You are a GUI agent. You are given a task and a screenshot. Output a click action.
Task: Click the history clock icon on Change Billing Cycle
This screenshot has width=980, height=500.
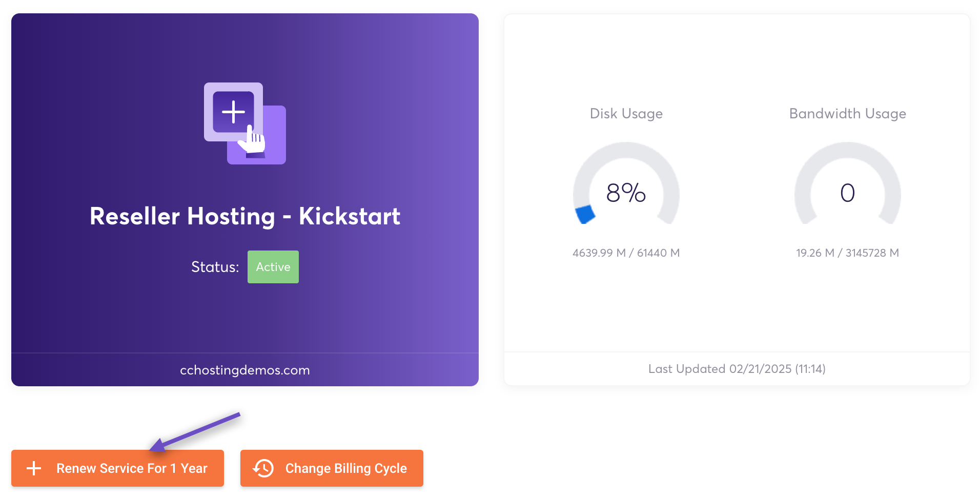[x=263, y=468]
